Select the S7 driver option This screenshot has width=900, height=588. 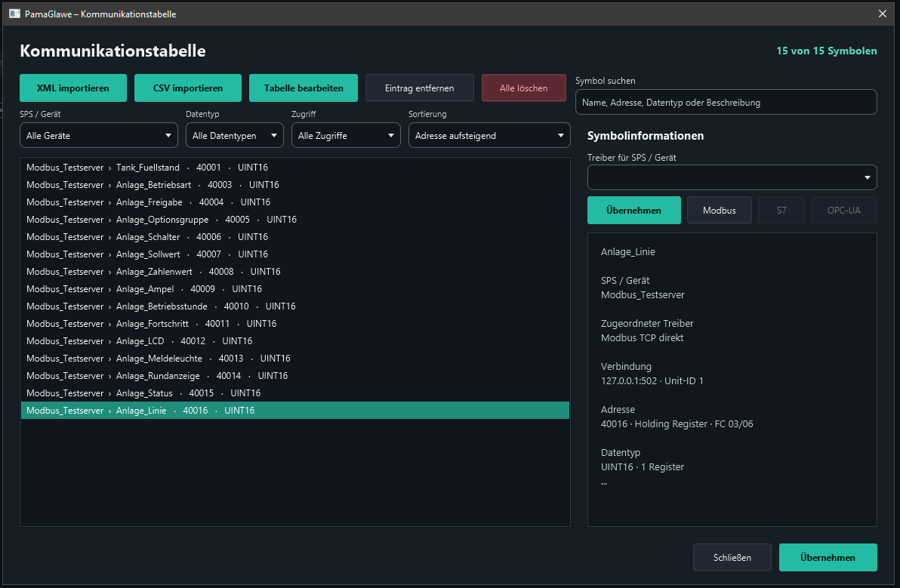(781, 210)
